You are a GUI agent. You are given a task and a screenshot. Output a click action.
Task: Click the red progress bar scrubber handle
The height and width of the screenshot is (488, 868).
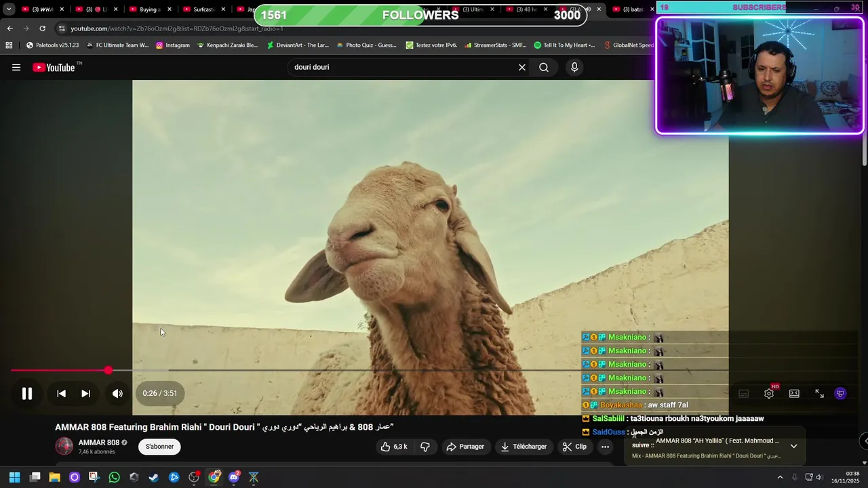(108, 370)
